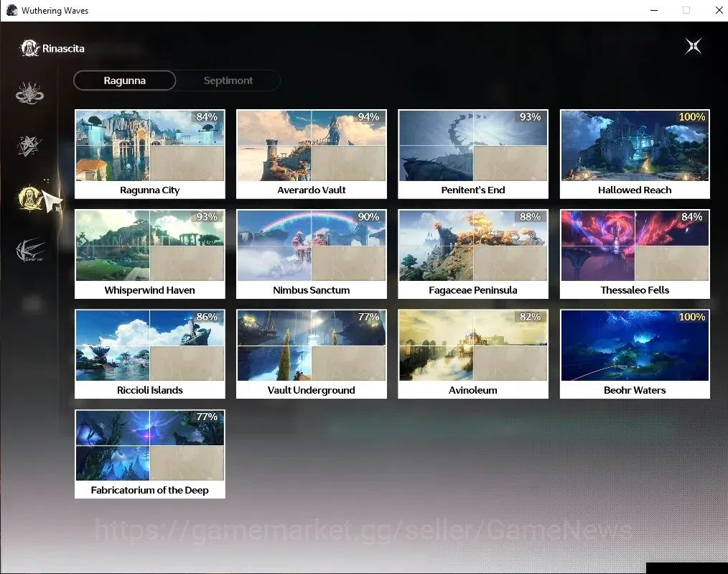Screen dimensions: 728x574
Task: Close the exploration panel with the X icon
Action: pos(694,46)
